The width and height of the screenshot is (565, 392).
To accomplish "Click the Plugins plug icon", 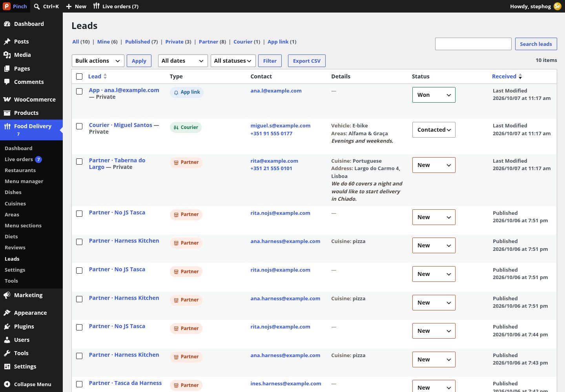I will (7, 327).
